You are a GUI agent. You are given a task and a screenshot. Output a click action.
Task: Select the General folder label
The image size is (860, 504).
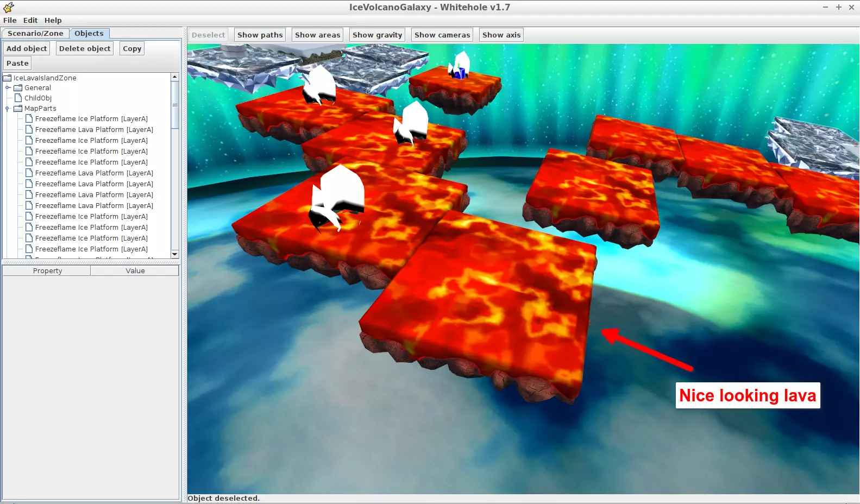point(37,87)
